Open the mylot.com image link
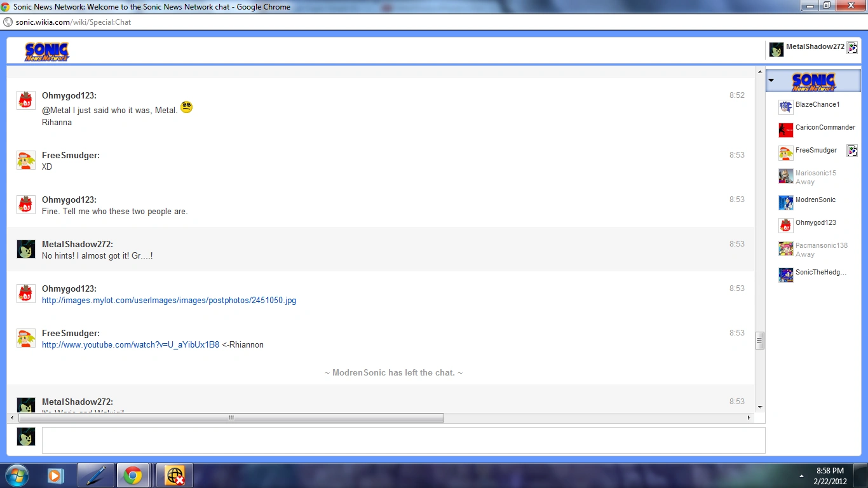 pyautogui.click(x=168, y=301)
